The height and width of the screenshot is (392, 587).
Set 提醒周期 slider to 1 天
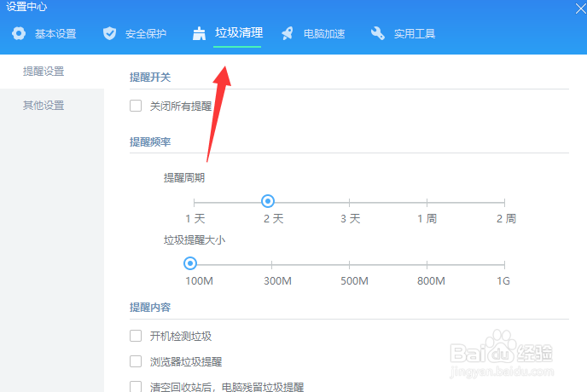pyautogui.click(x=194, y=203)
